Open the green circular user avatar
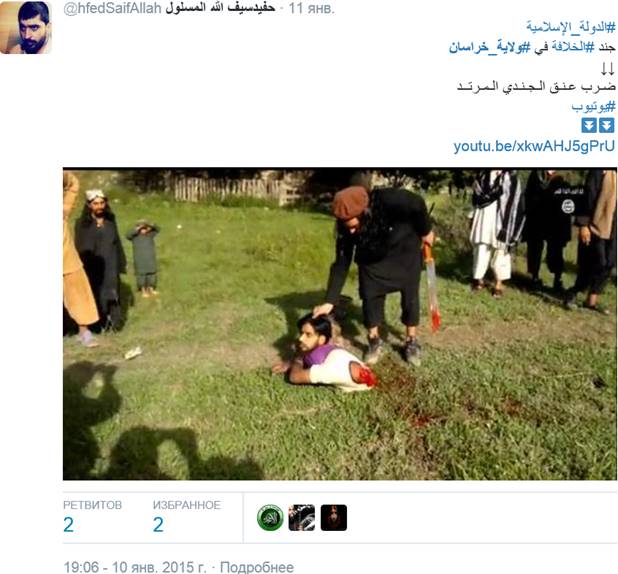The image size is (618, 574). pyautogui.click(x=270, y=518)
